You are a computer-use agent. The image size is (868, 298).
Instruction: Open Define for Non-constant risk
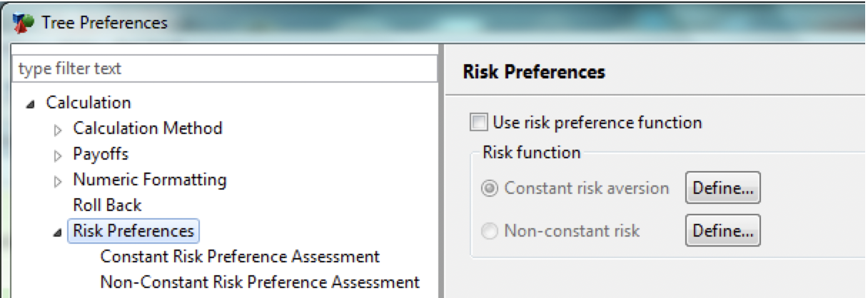[723, 230]
